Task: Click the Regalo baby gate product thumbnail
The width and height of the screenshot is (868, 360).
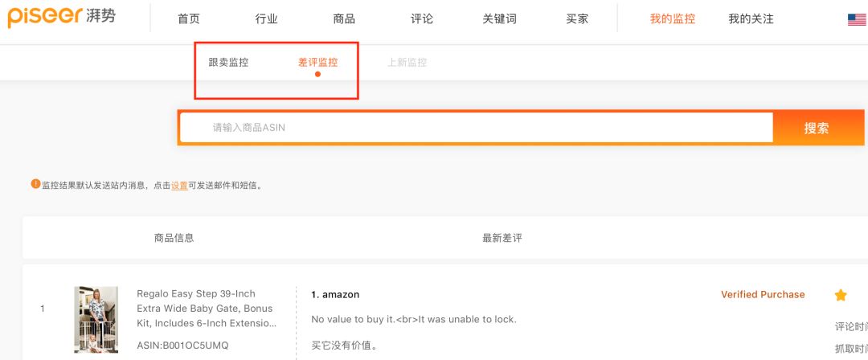Action: point(96,319)
